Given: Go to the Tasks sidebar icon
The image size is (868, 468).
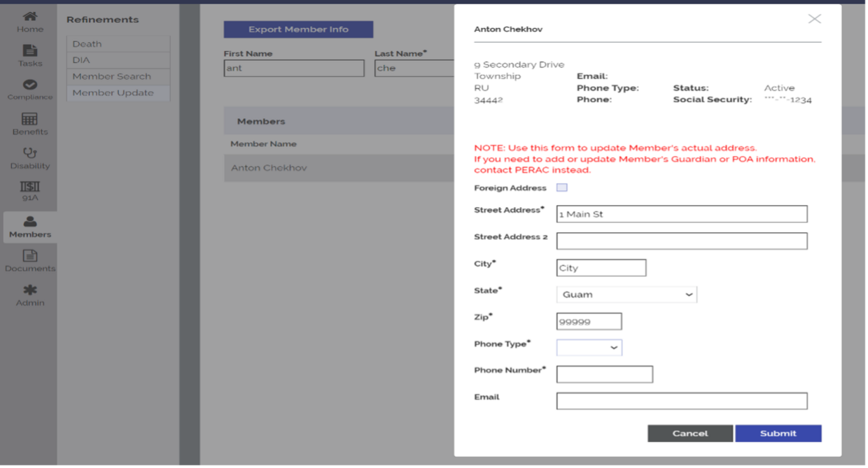Looking at the screenshot, I should tap(30, 51).
